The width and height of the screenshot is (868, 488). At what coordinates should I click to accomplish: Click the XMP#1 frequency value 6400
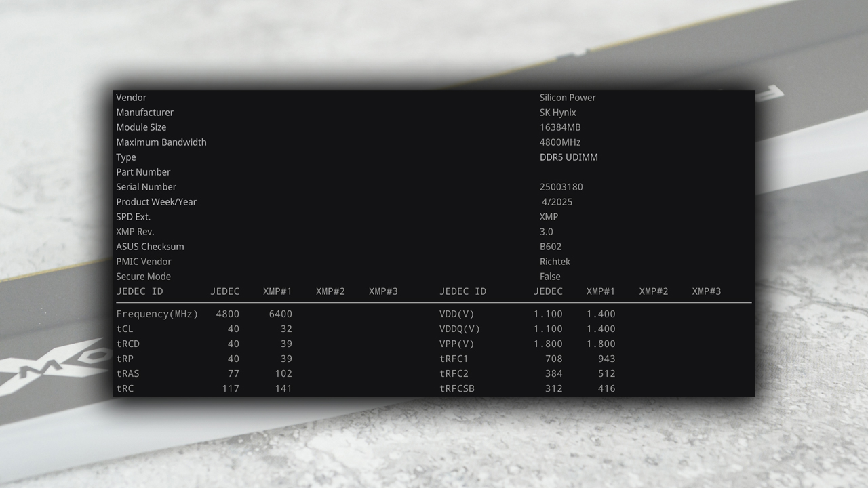(x=280, y=314)
